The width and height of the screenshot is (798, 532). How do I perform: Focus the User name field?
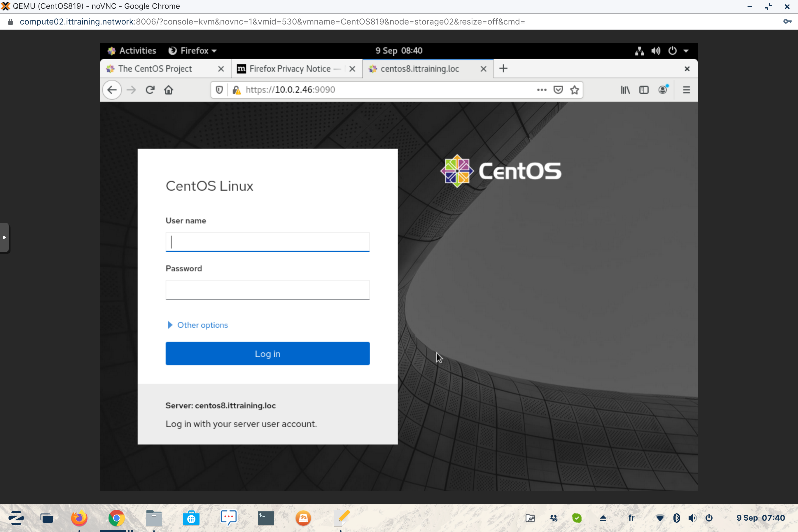pos(267,242)
